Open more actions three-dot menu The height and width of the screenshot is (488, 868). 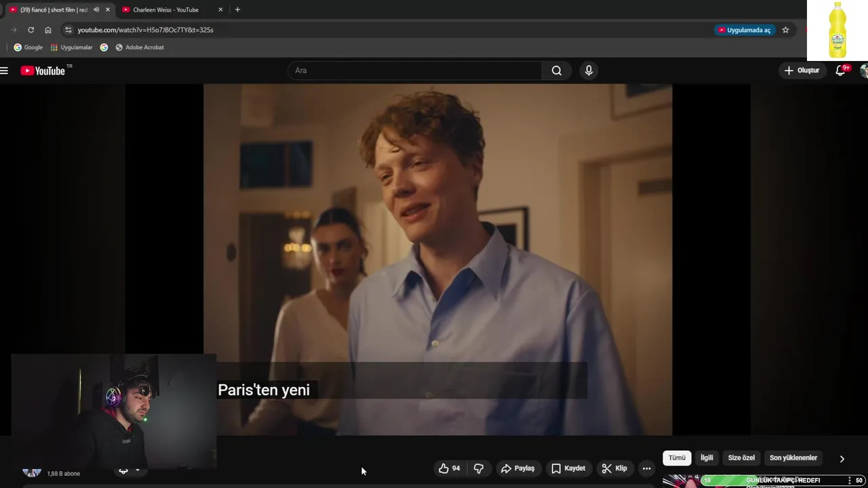point(646,468)
